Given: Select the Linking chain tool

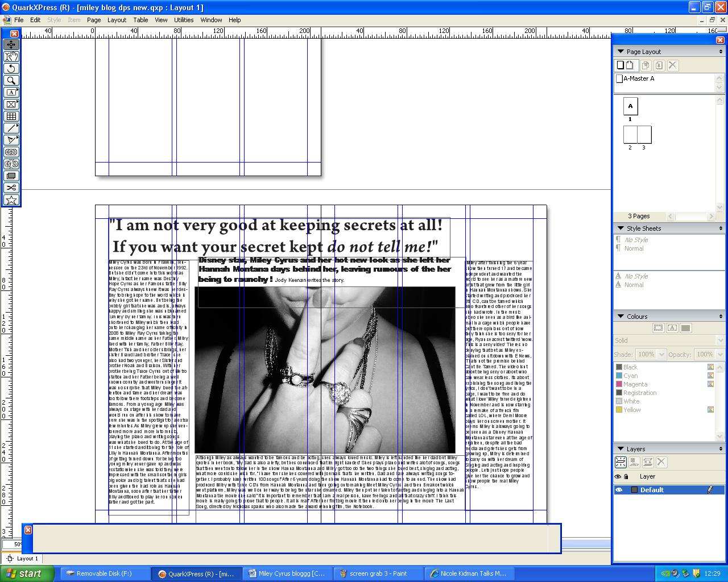Looking at the screenshot, I should [x=11, y=152].
